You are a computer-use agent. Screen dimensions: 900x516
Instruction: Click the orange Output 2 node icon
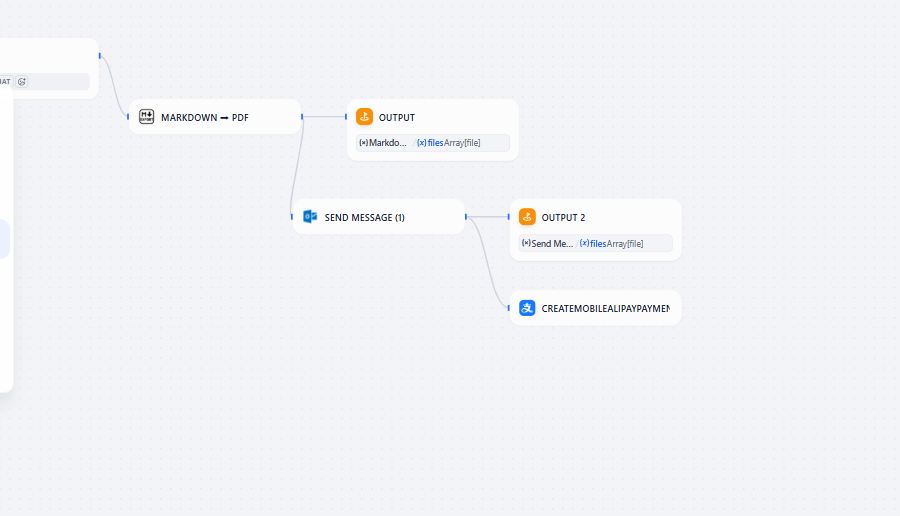click(x=527, y=217)
